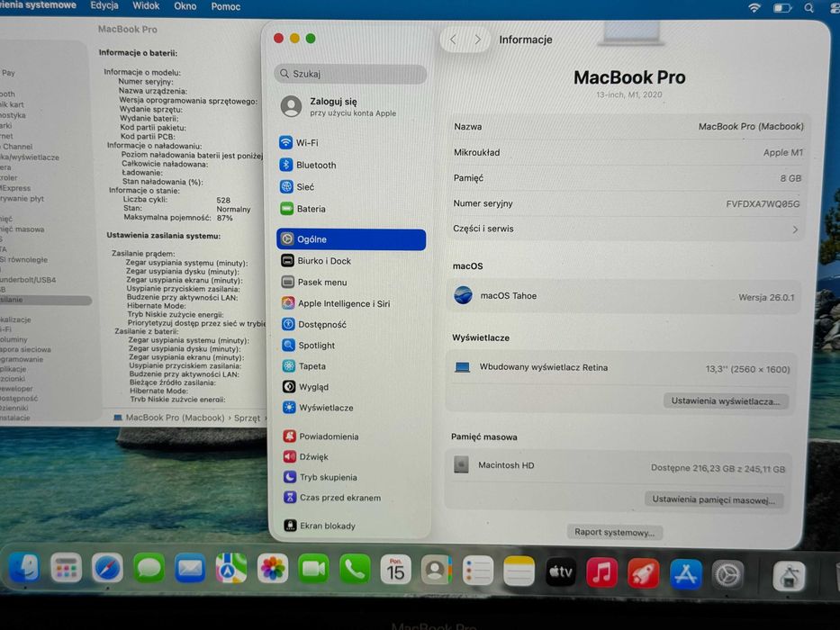
Task: Select Thunderbolt/USB4 in system report sidebar
Action: click(28, 280)
